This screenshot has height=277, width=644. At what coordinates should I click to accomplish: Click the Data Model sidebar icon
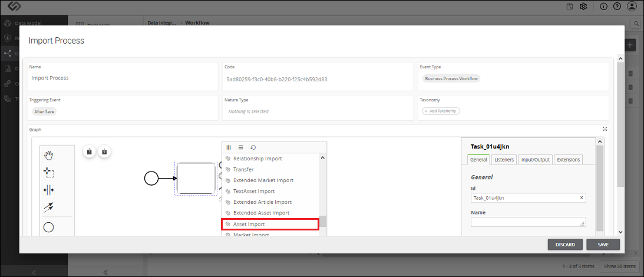click(7, 24)
